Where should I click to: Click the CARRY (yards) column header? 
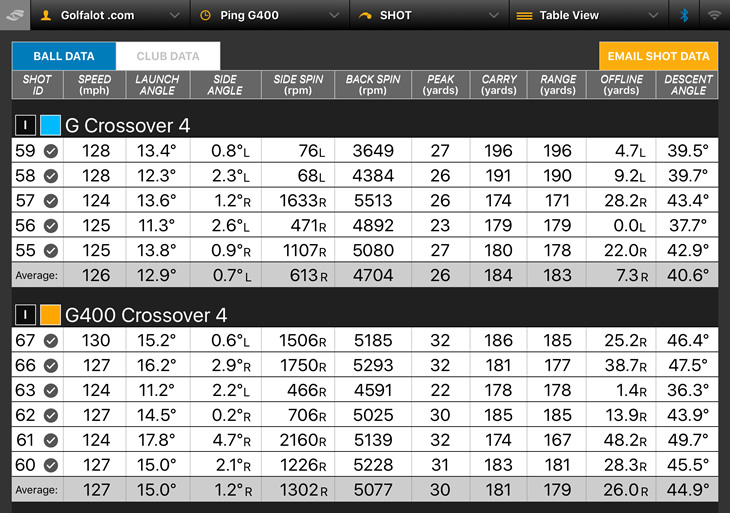tap(499, 85)
